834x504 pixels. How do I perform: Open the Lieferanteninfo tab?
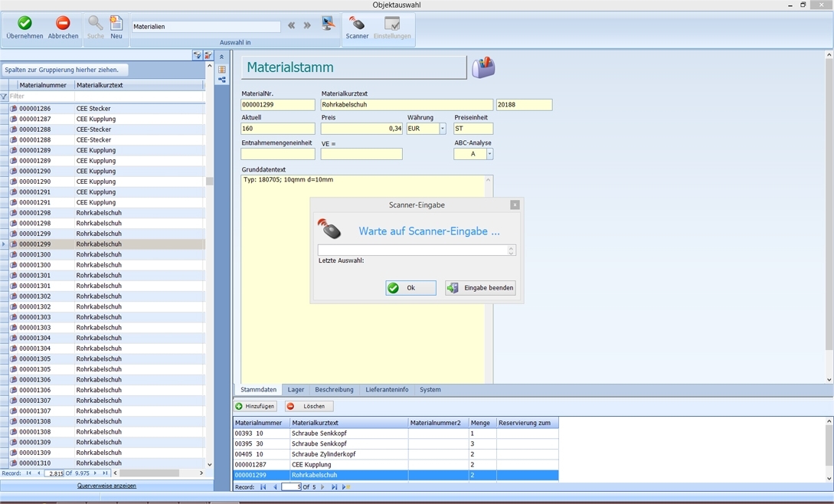[387, 390]
